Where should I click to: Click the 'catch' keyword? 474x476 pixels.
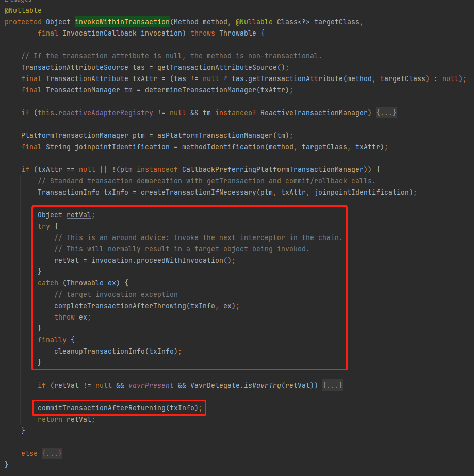point(48,283)
